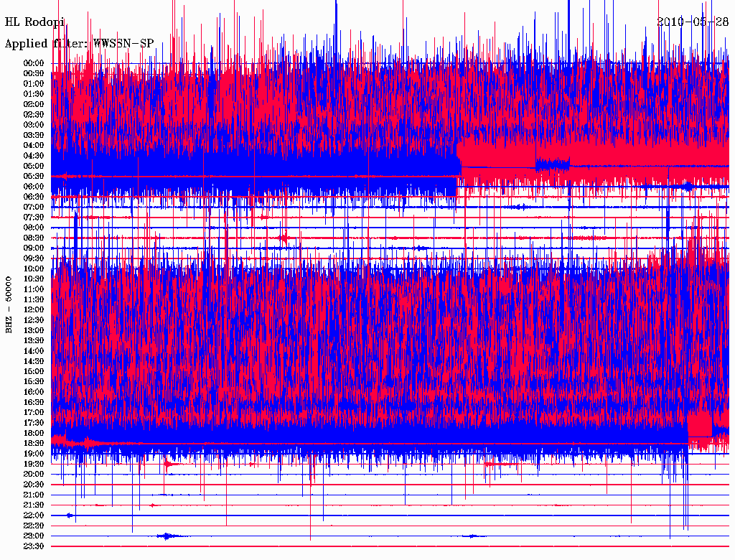Click the 08:30 time label
The height and width of the screenshot is (560, 735).
(34, 238)
